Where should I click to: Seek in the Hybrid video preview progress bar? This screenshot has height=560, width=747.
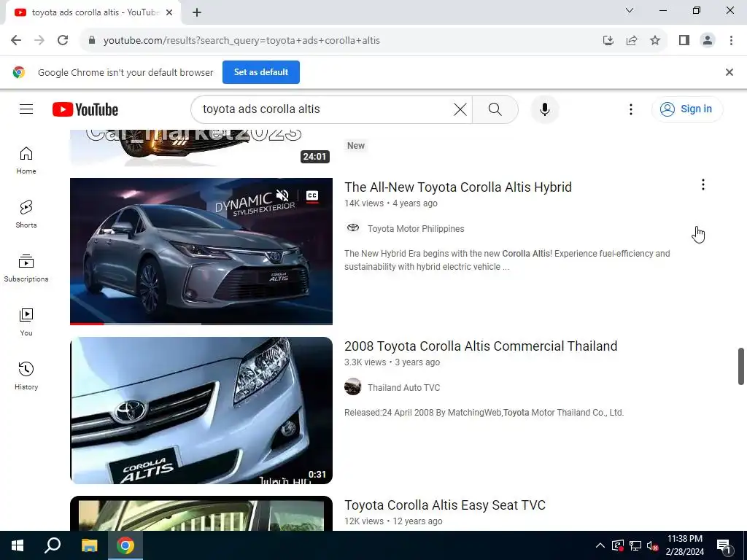point(201,324)
